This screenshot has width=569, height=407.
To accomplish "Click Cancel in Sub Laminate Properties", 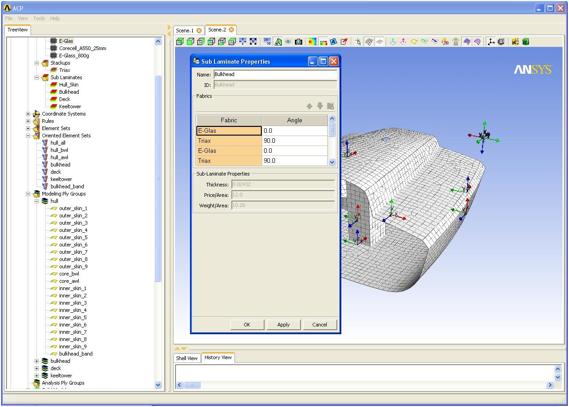I will [320, 325].
